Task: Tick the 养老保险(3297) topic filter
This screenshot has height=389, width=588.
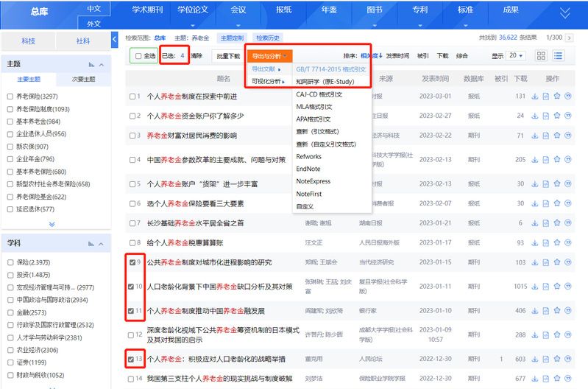Action: 10,97
